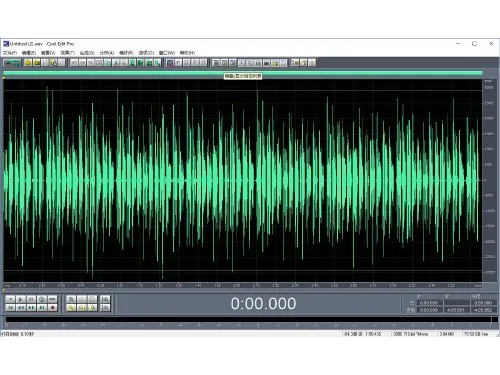Click the Fast Forward transport button
Viewport: 500px width, 375px height.
coord(31,308)
